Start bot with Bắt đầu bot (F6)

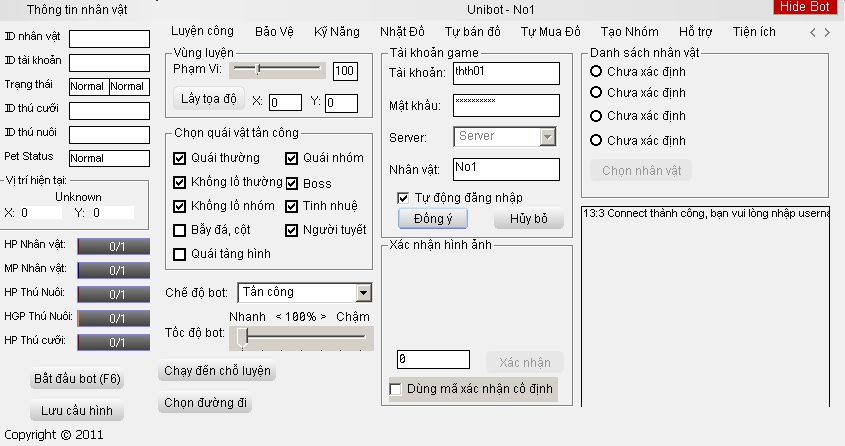coord(77,379)
